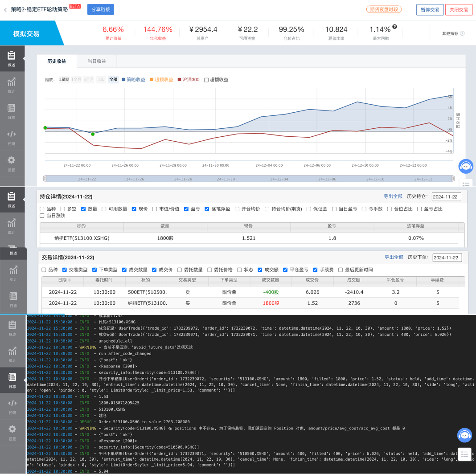Click the list icon below the chart's robot icon

[466, 184]
